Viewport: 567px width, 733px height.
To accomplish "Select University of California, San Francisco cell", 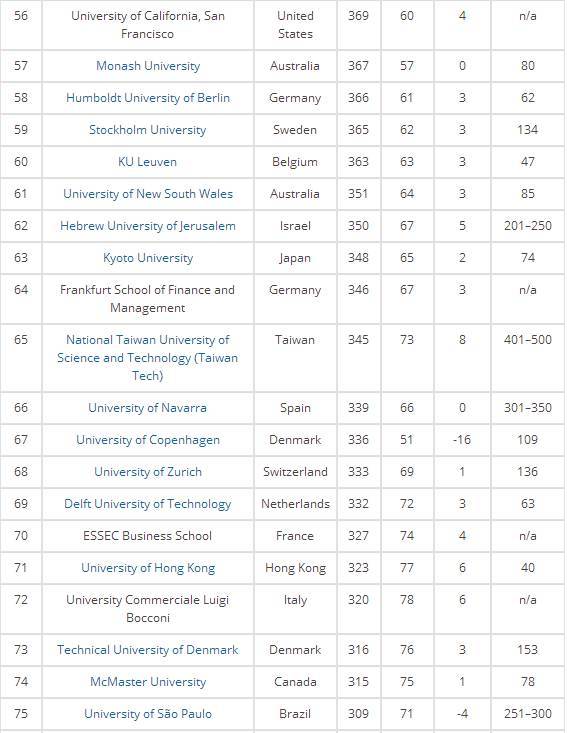I will [x=148, y=25].
